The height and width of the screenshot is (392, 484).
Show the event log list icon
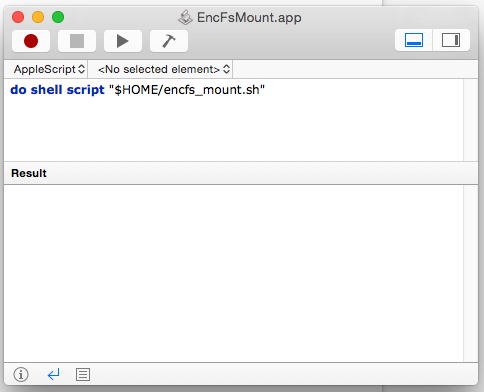pyautogui.click(x=83, y=374)
